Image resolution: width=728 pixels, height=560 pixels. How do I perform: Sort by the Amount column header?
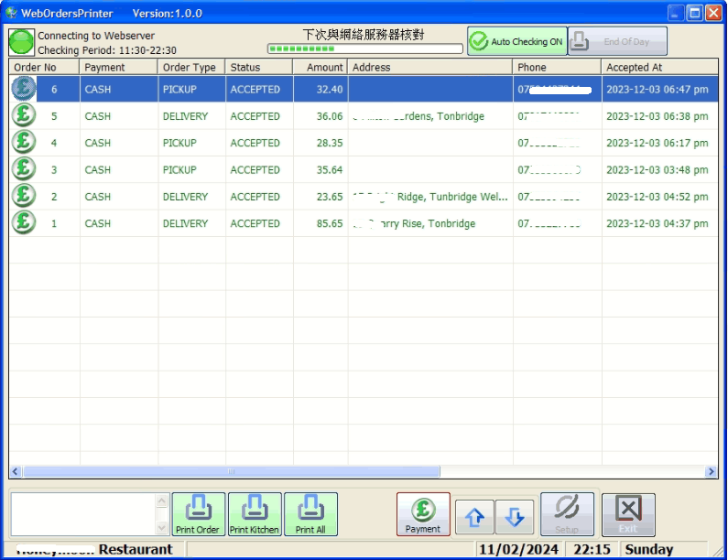point(320,67)
